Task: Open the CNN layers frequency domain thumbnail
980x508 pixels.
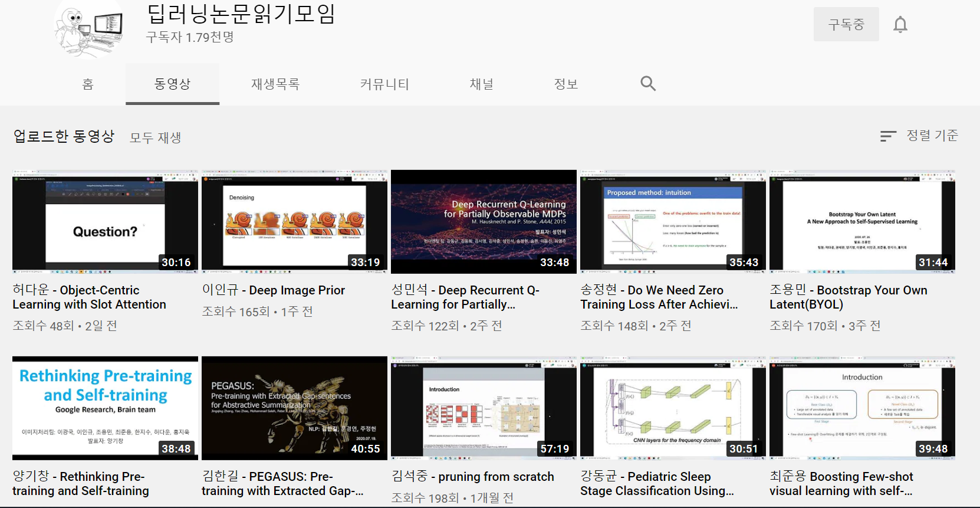Action: coord(673,408)
